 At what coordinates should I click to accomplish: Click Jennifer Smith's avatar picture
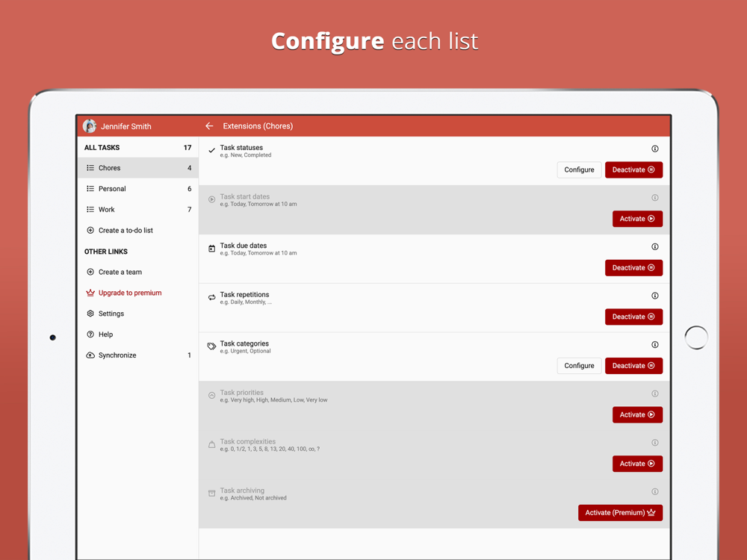pos(89,126)
